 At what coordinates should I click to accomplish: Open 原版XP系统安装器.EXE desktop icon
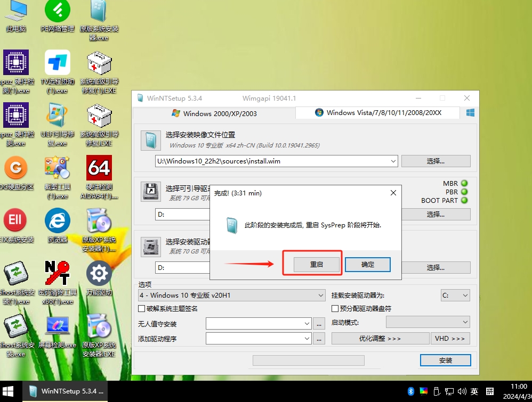tap(99, 335)
